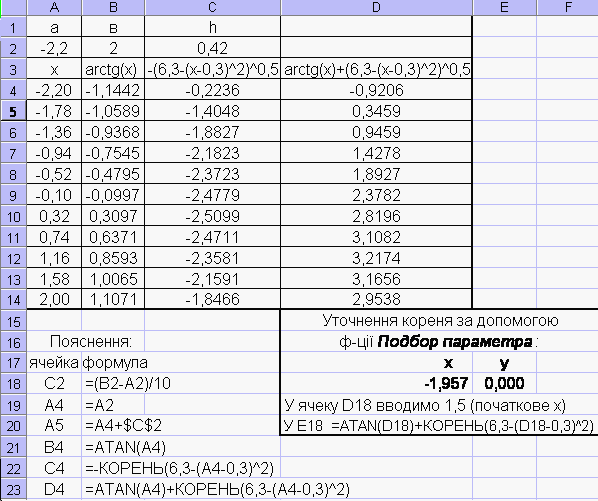This screenshot has width=598, height=501.
Task: Click cell with value -0,9368
Action: click(113, 132)
